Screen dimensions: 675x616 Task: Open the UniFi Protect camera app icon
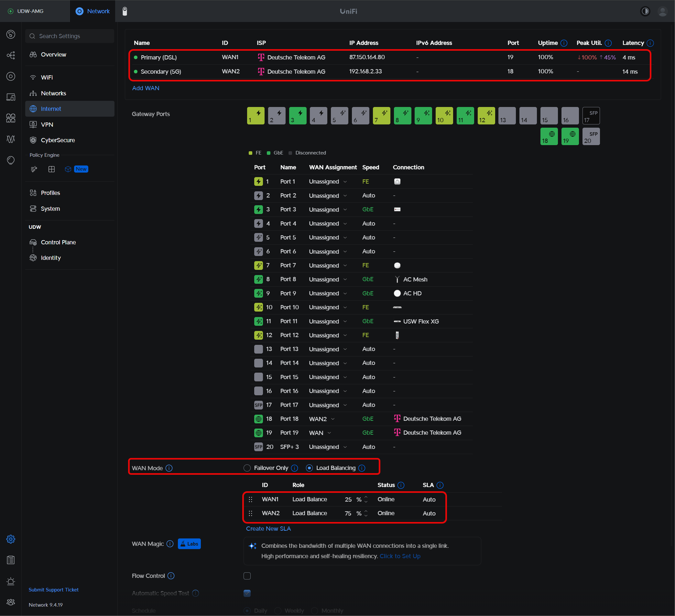pos(125,11)
